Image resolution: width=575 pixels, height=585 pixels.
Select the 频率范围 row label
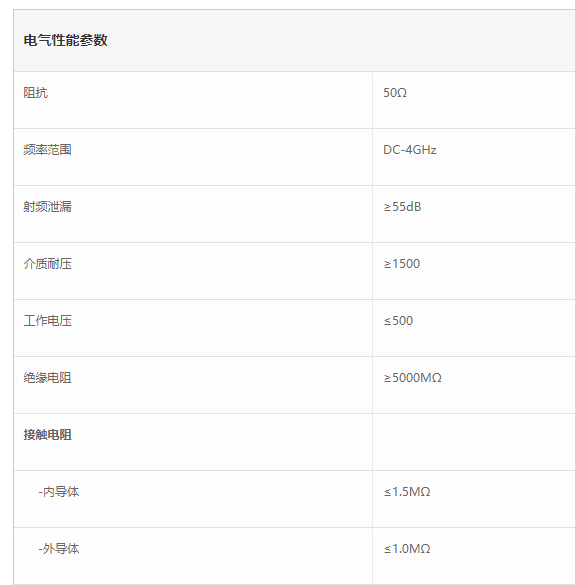(47, 150)
